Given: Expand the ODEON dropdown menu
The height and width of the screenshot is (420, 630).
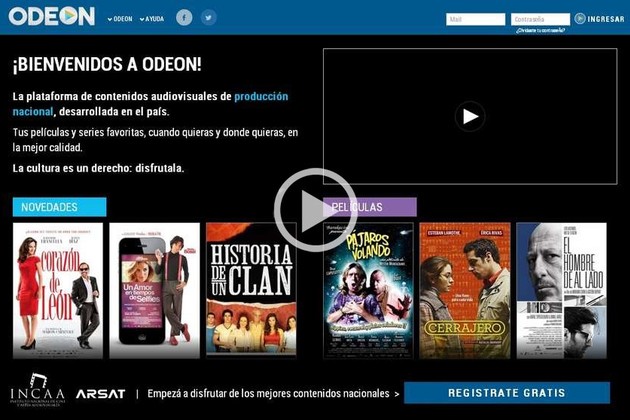Looking at the screenshot, I should [x=120, y=19].
